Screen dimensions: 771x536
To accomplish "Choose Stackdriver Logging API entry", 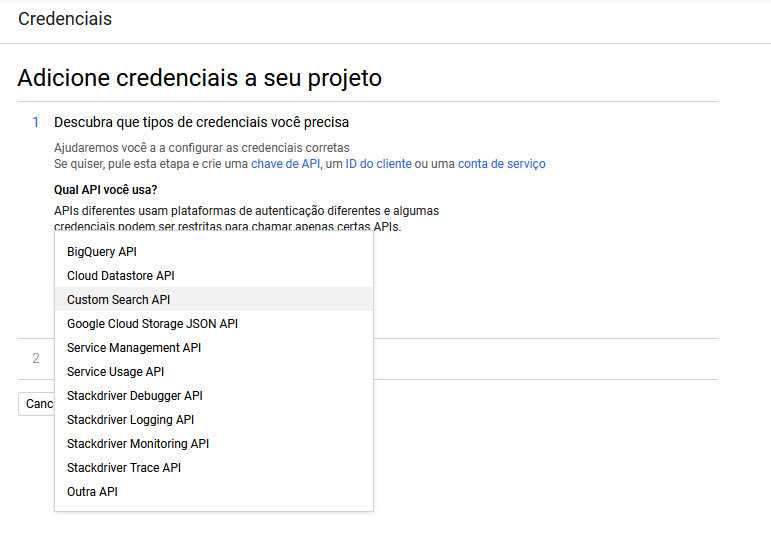I will [214, 419].
